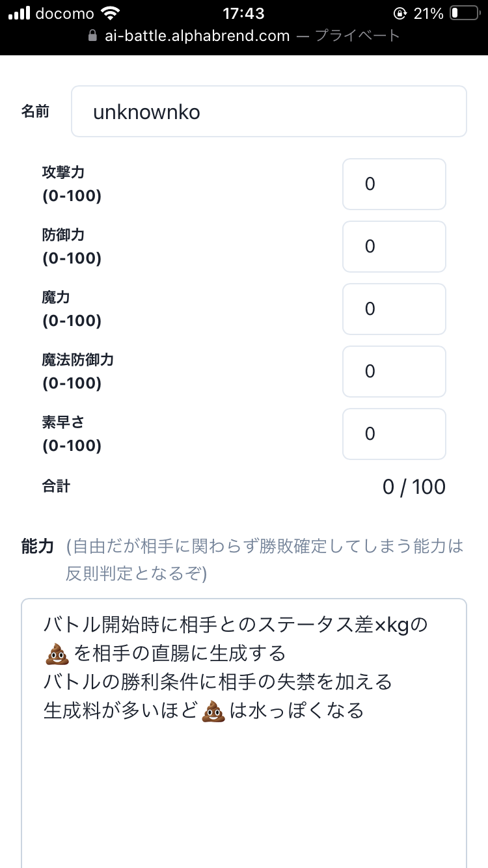Click the 魔力 number field

click(394, 309)
